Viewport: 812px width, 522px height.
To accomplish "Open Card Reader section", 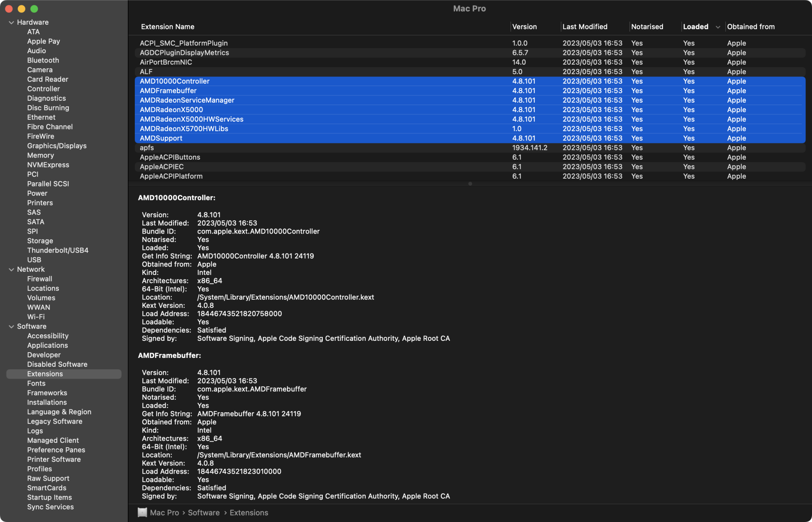I will pos(48,79).
